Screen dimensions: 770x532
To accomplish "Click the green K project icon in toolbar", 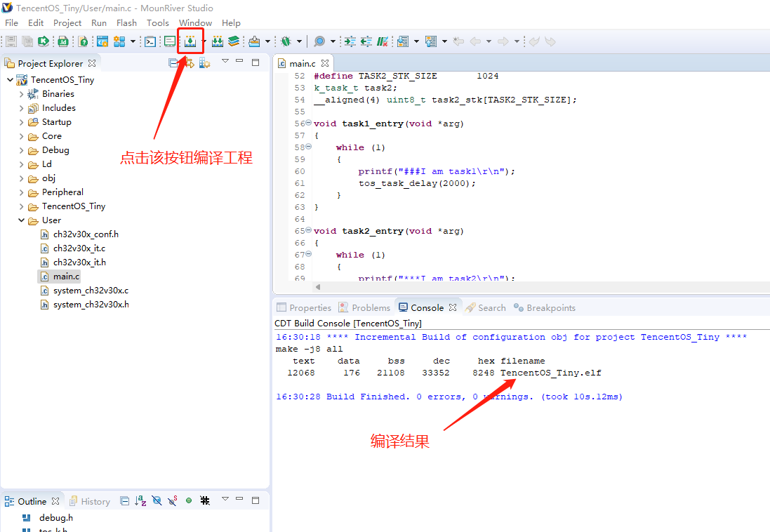I will (x=44, y=41).
